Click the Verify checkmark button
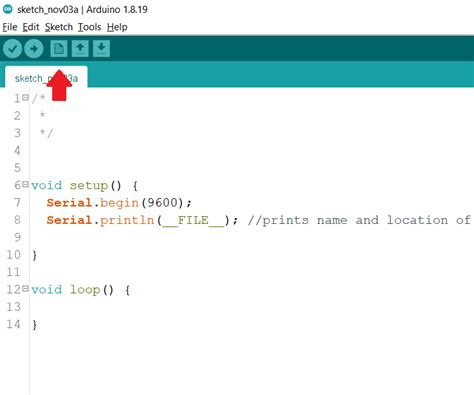Viewport: 474px width, 395px height. 13,49
